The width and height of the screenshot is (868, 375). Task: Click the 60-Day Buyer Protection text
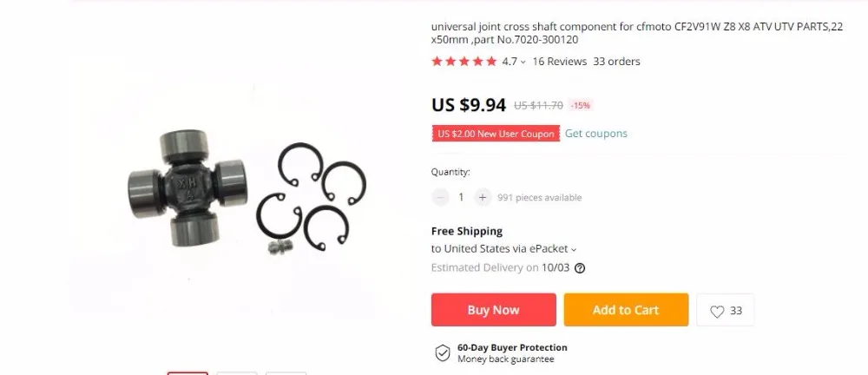512,348
